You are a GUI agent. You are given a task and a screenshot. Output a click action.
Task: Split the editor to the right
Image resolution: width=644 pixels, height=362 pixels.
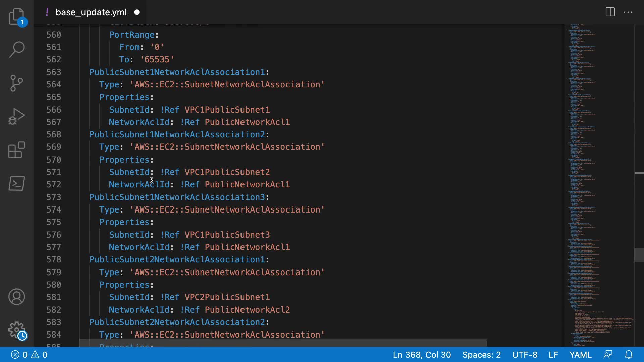[x=610, y=12]
